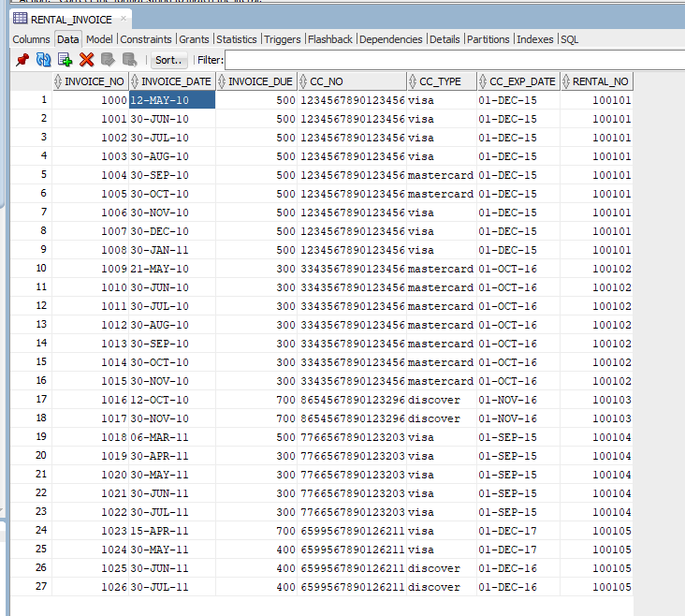Sort by the INVOICE_NO column header

tap(91, 81)
